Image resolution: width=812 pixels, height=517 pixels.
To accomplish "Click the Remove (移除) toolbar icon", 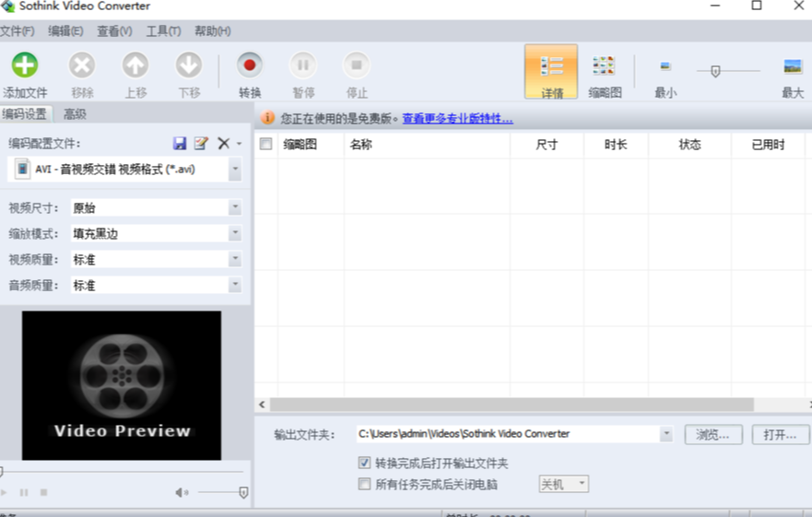I will point(82,65).
